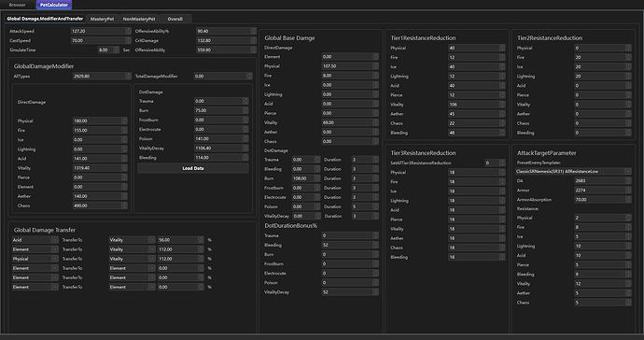Click the DirectDamage Chaos field showing 490.00
644x340 pixels.
pos(100,206)
